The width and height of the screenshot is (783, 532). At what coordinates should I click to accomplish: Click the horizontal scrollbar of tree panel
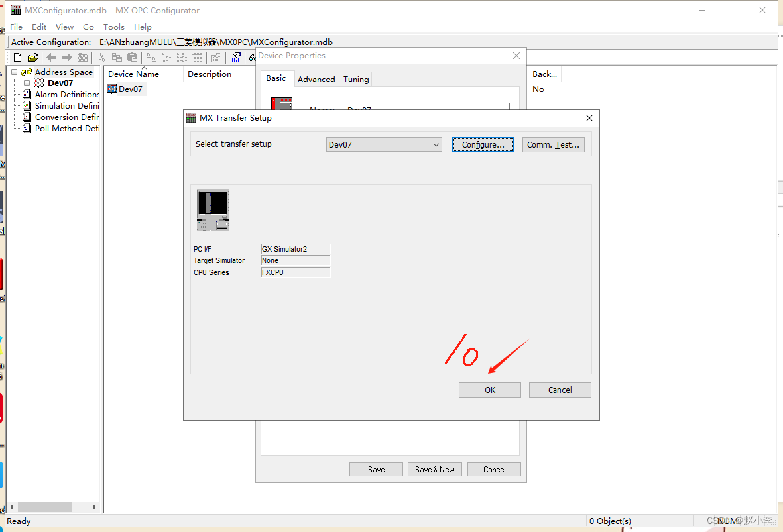[x=45, y=507]
